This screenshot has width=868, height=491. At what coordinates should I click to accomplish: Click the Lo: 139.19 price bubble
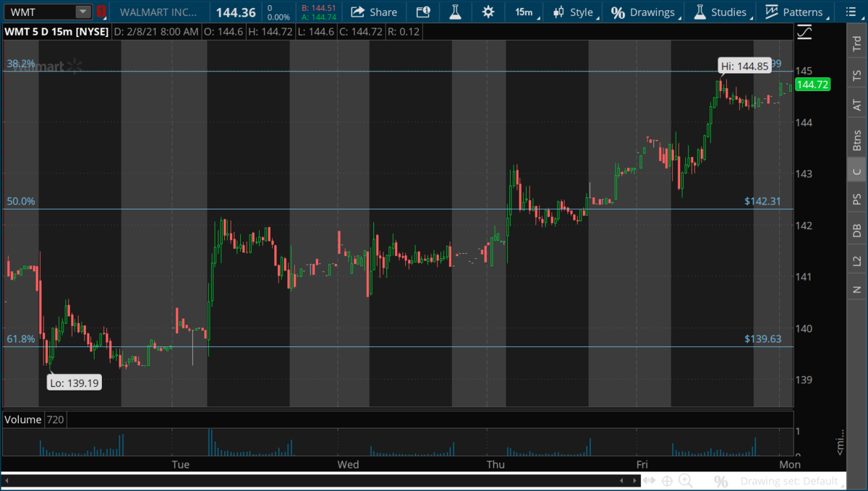pyautogui.click(x=75, y=383)
